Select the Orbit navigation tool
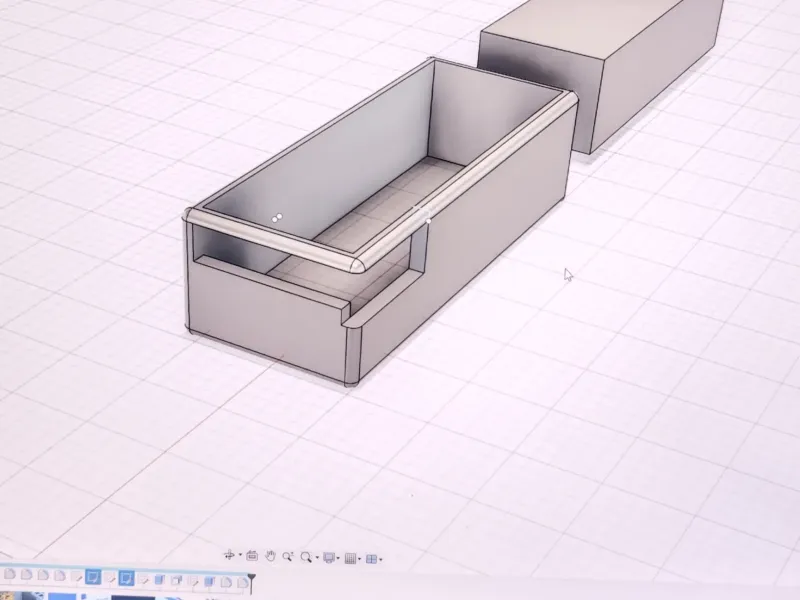Viewport: 800px width, 600px height. tap(229, 555)
